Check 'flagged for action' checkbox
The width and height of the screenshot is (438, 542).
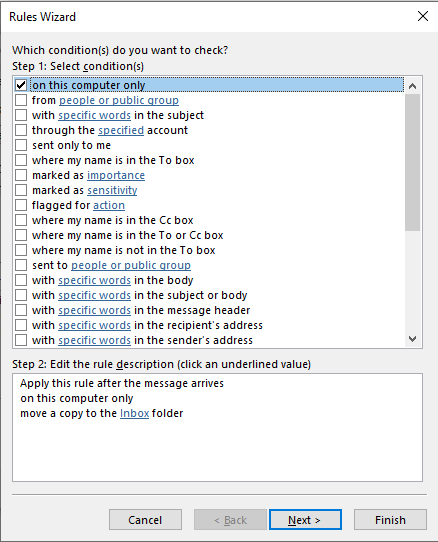(21, 205)
